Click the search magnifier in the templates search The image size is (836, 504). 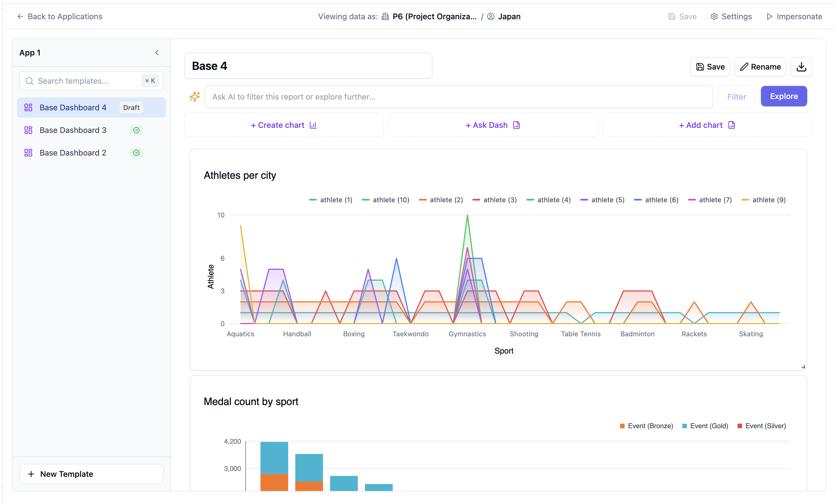(29, 81)
